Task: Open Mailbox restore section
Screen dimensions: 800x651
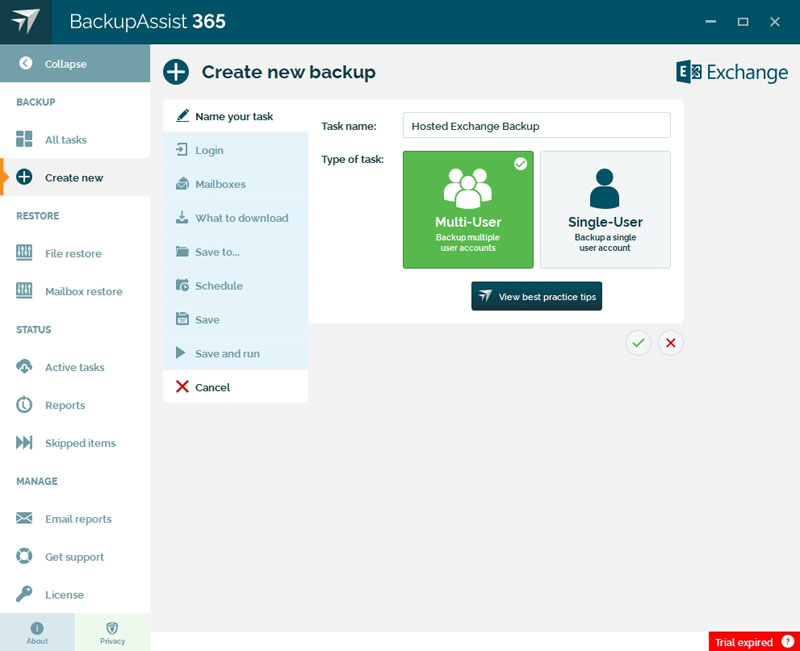Action: tap(75, 291)
